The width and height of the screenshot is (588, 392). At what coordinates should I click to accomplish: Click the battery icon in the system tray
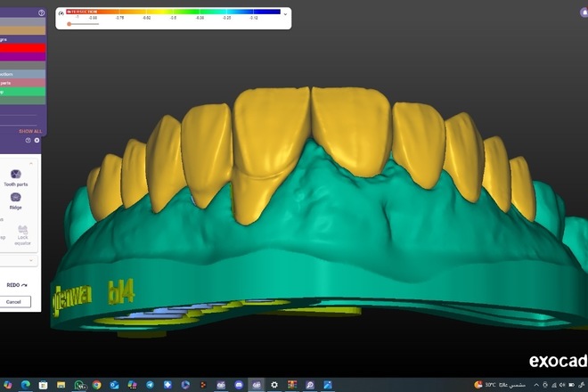point(571,385)
